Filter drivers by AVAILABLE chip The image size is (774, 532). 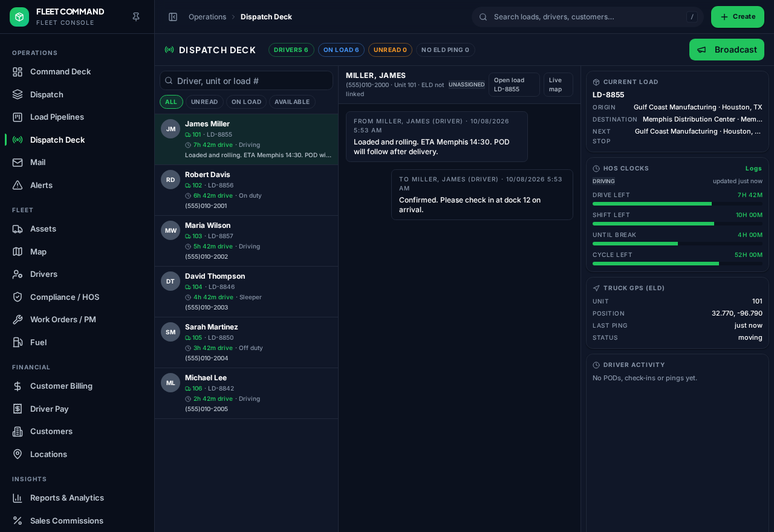pos(292,102)
